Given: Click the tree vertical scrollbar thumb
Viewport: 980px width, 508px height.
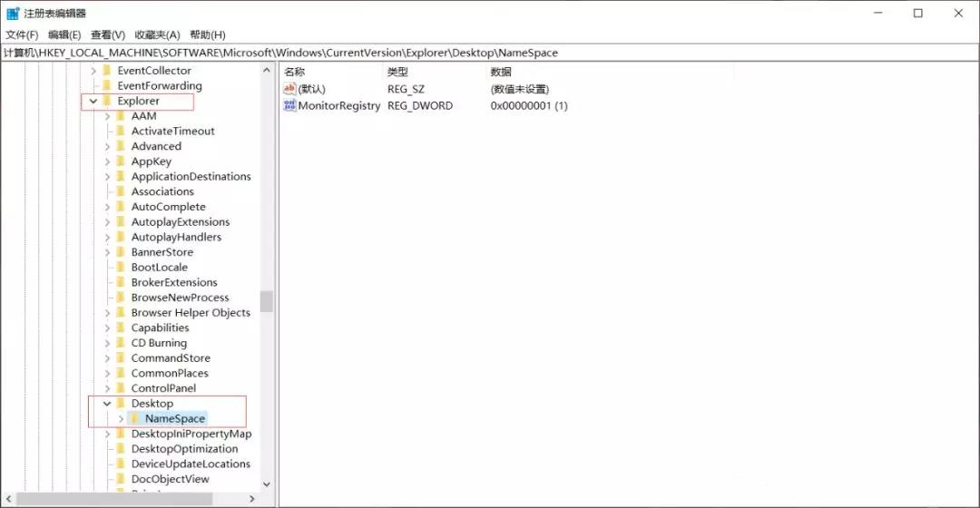Looking at the screenshot, I should [266, 301].
